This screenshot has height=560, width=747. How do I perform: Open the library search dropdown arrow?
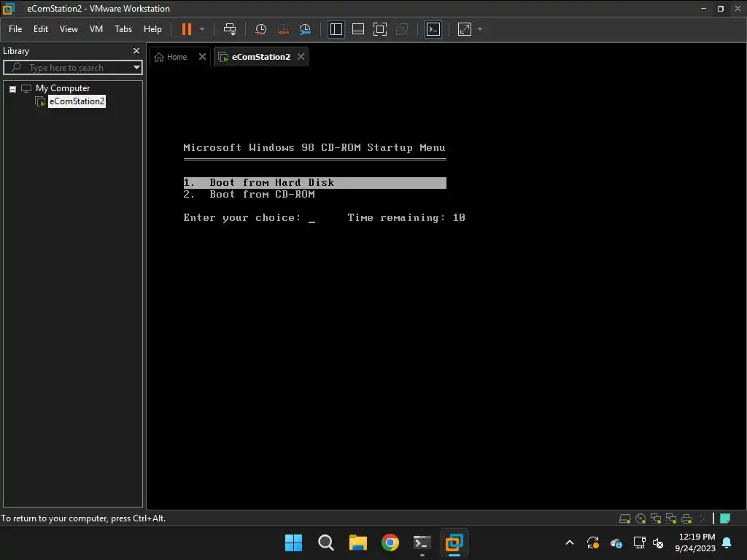pos(136,68)
